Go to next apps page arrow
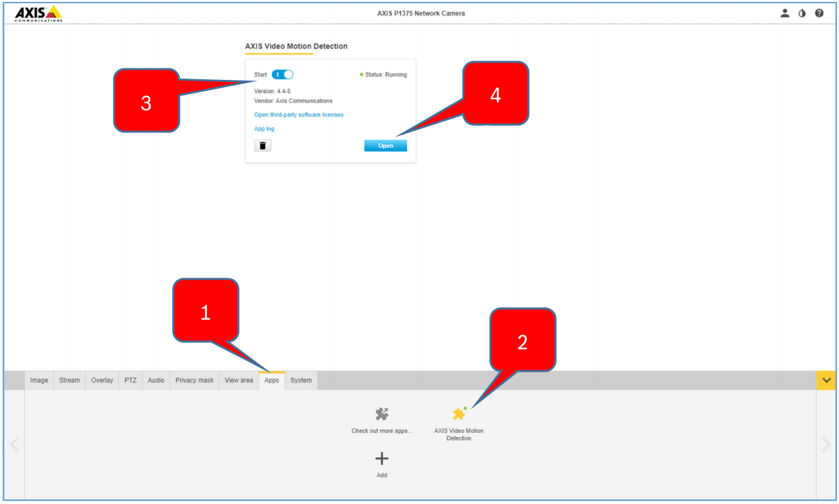 825,445
